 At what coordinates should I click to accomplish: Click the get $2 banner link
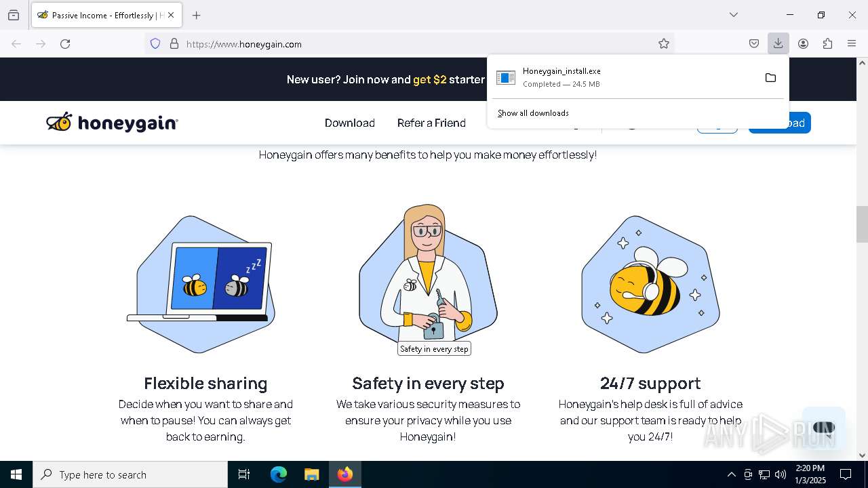click(430, 79)
